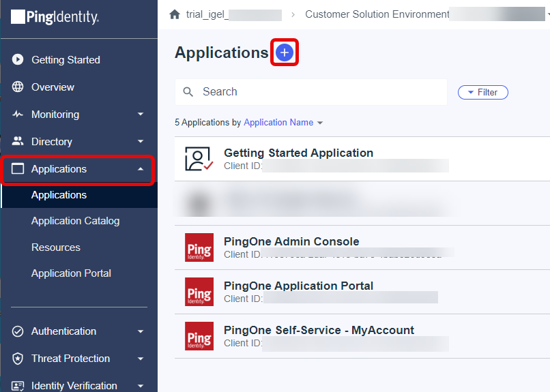Open the Application Portal submenu item
The width and height of the screenshot is (550, 392).
click(x=71, y=273)
